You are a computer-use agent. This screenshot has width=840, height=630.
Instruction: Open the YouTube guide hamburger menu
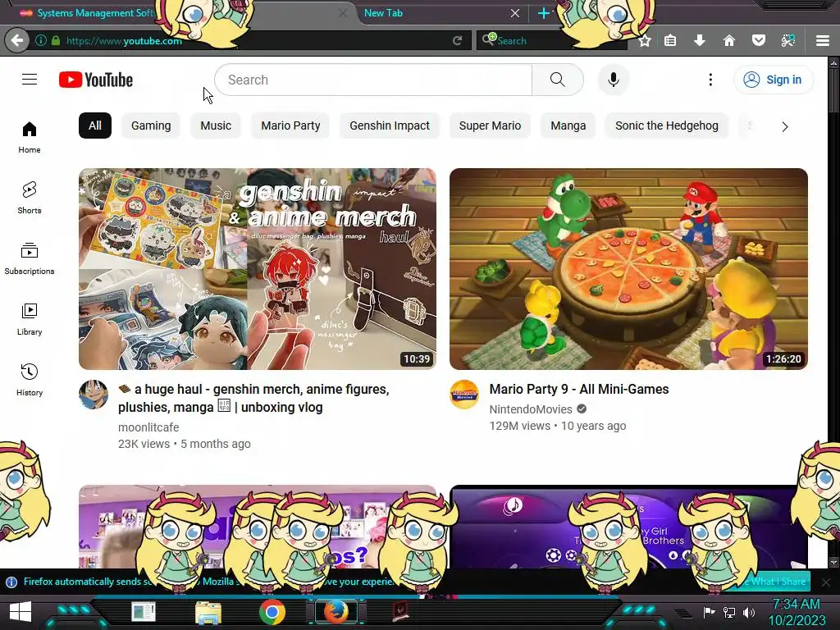[x=30, y=80]
